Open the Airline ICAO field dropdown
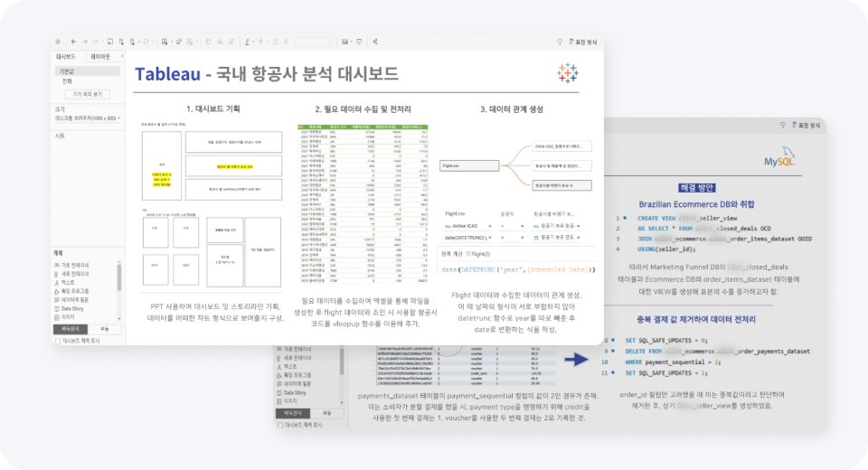 click(488, 225)
